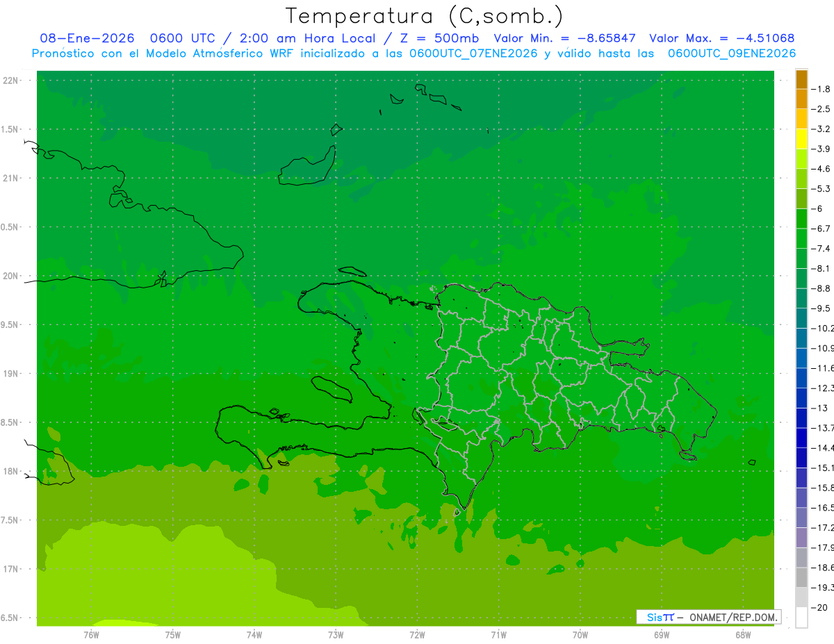Click the dark orange swatch atop the colorbar

point(801,79)
